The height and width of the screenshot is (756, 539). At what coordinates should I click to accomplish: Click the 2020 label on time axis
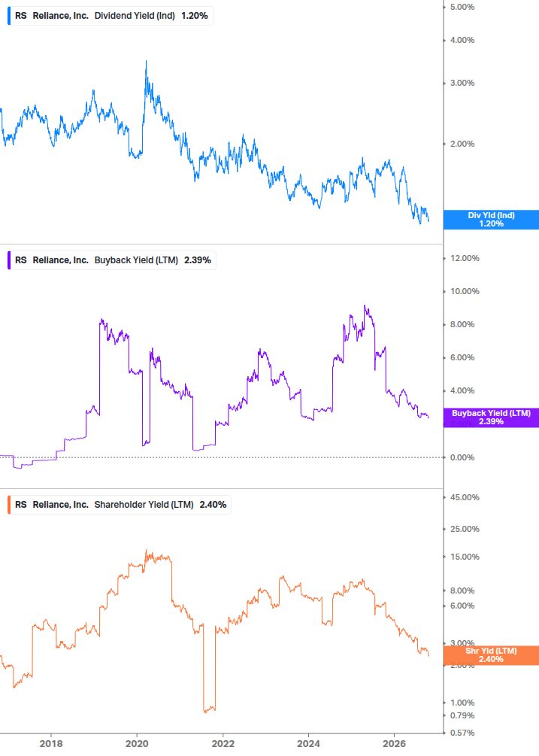coord(137,744)
